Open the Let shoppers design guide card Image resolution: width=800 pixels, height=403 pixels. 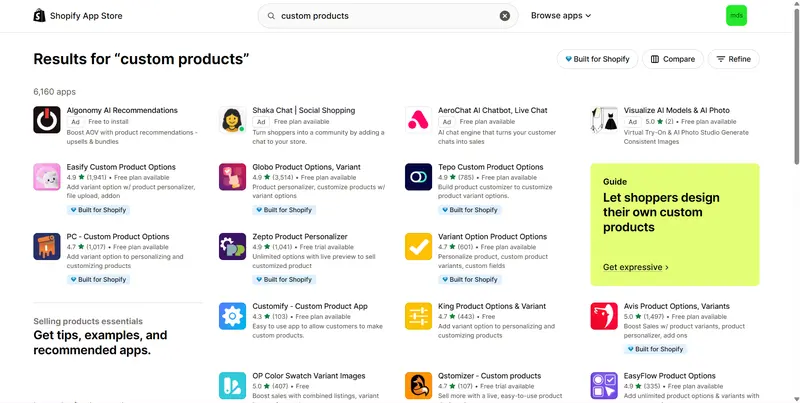675,224
